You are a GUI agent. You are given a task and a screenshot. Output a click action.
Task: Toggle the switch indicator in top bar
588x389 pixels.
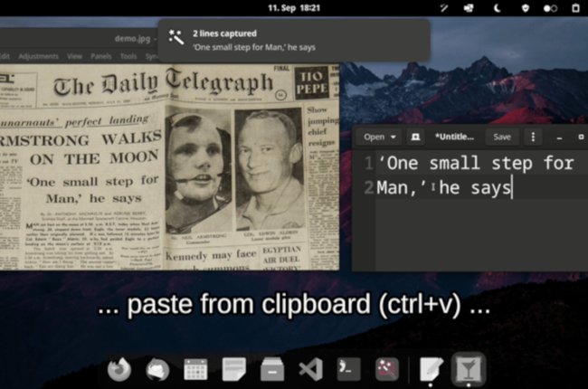pos(550,8)
